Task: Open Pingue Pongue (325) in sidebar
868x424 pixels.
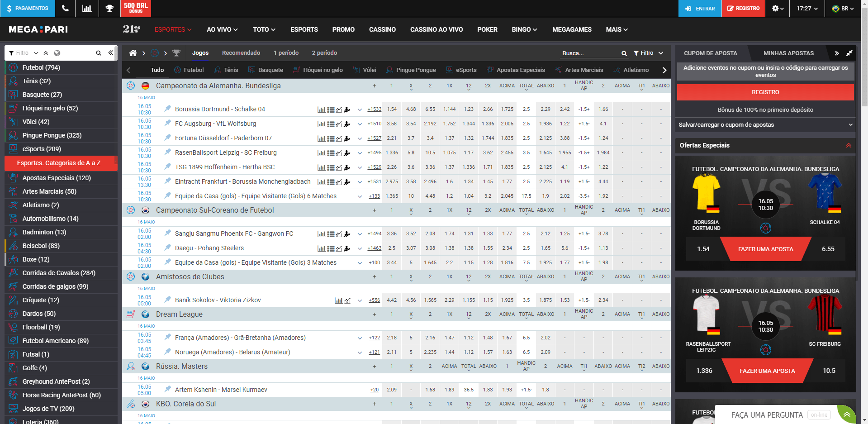Action: point(62,135)
